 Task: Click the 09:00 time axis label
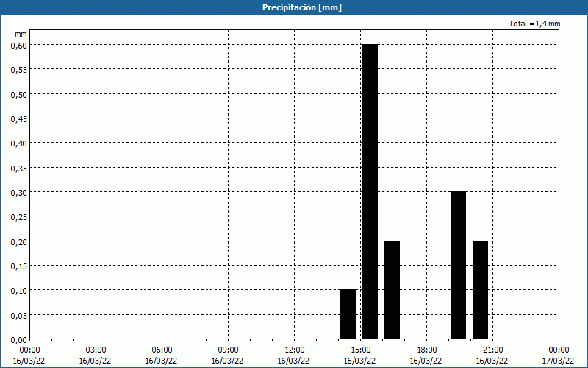click(228, 350)
